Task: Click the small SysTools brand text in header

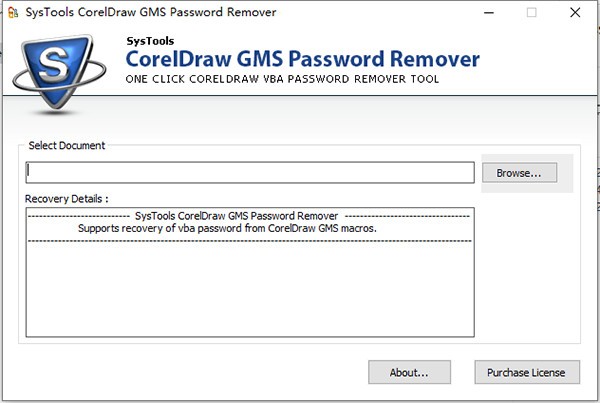Action: [148, 42]
